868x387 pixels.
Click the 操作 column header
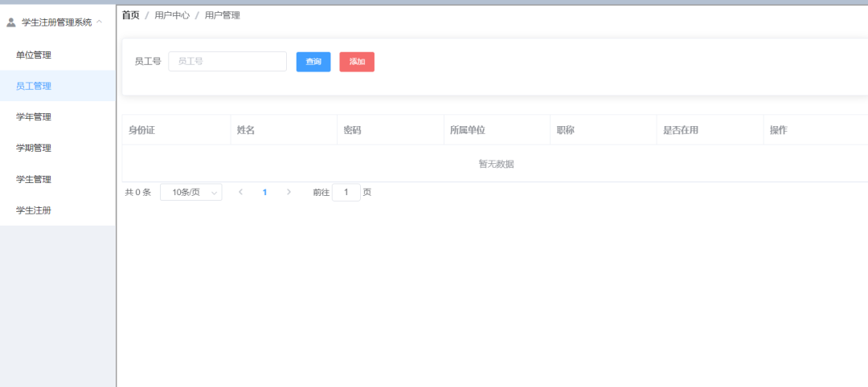816,130
